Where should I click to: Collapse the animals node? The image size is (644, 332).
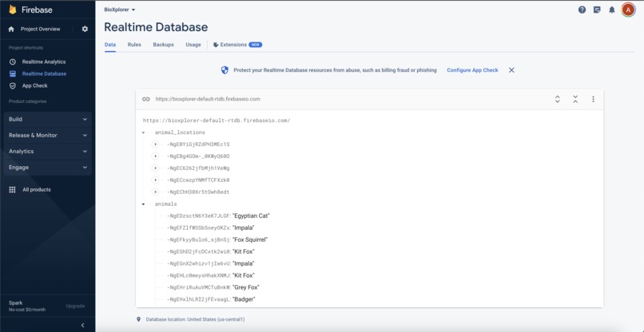tap(143, 204)
